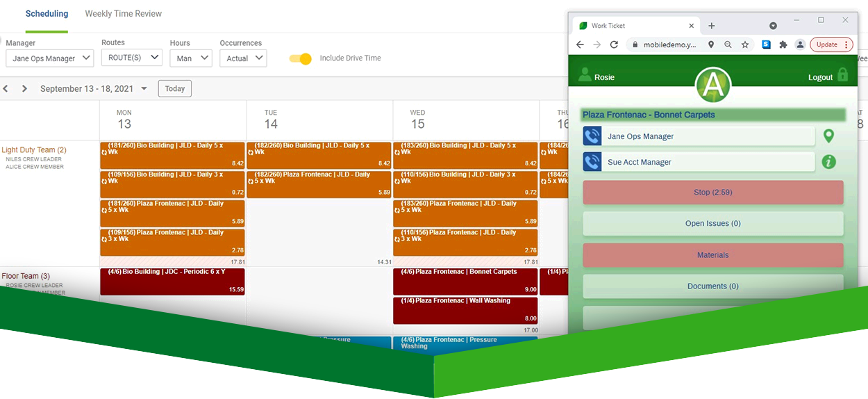Click the location pin in address bar
The width and height of the screenshot is (868, 399).
point(710,44)
